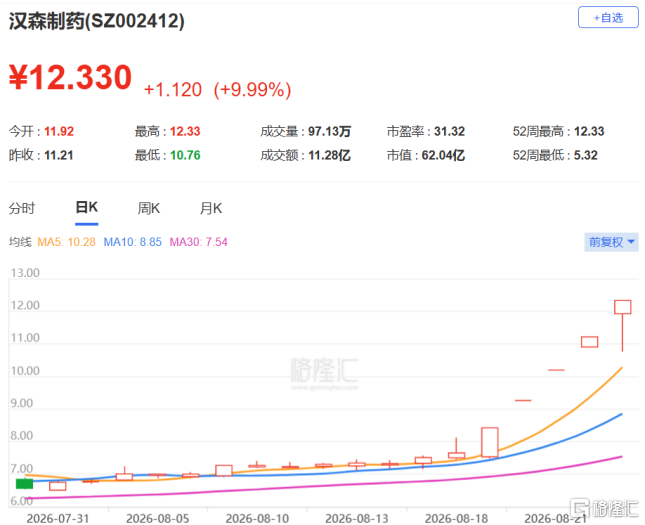Click the 2026-08-18 date axis label
Screen dimensions: 645x525
pyautogui.click(x=456, y=518)
